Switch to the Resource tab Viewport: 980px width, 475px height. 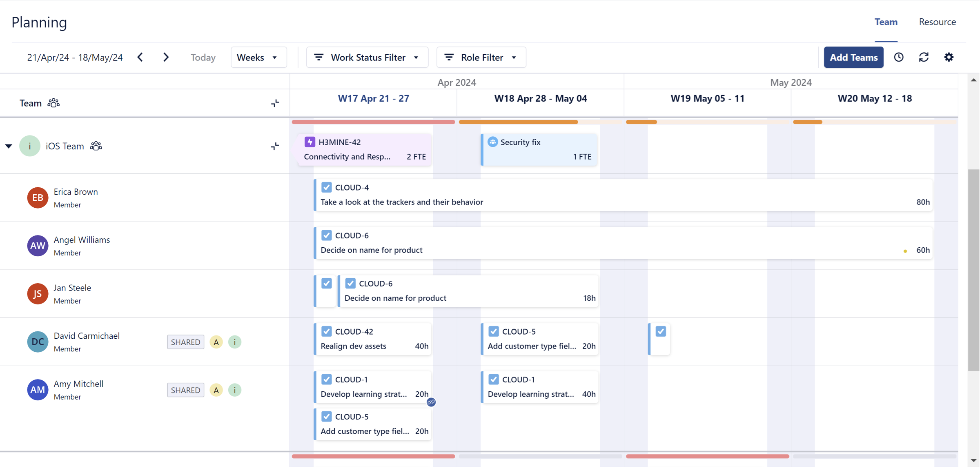tap(937, 22)
